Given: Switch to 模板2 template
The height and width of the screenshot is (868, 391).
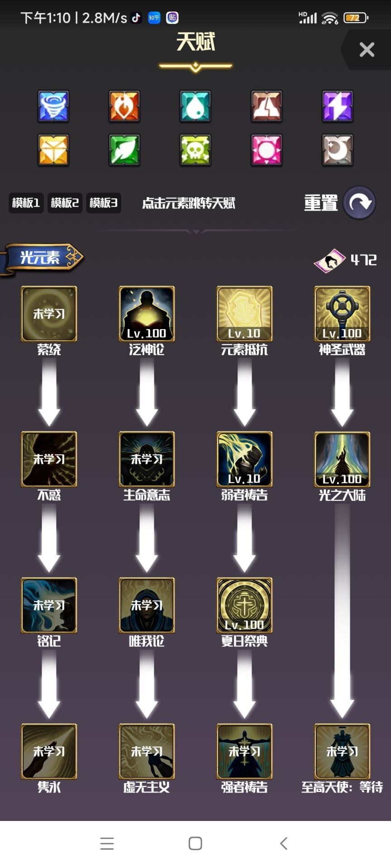Looking at the screenshot, I should pos(65,203).
